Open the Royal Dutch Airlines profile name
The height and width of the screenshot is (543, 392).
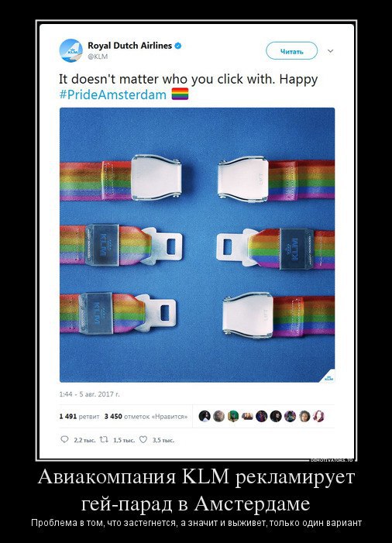[129, 46]
